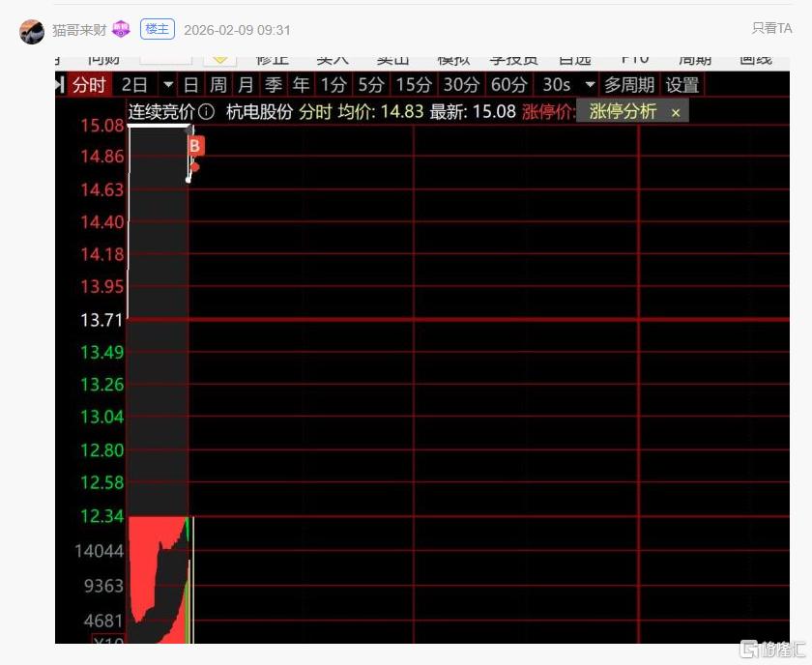Click 只看TA to filter posts
The width and height of the screenshot is (812, 665).
click(771, 28)
